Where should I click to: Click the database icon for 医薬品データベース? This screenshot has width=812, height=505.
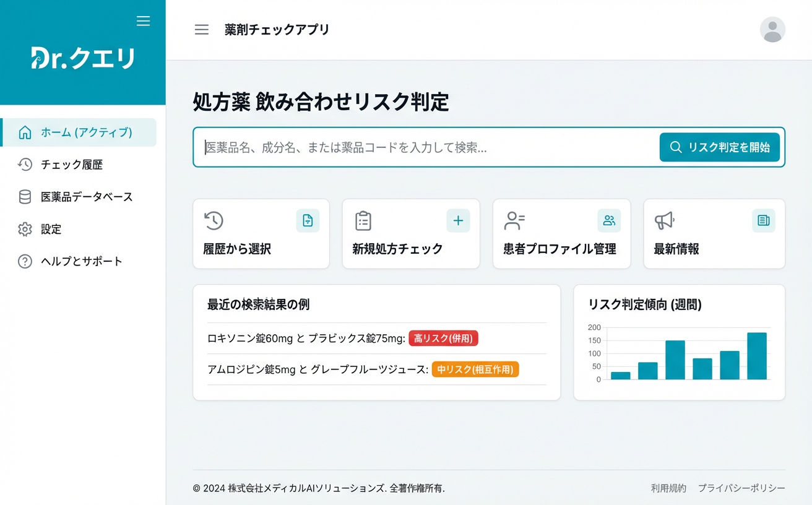click(24, 197)
